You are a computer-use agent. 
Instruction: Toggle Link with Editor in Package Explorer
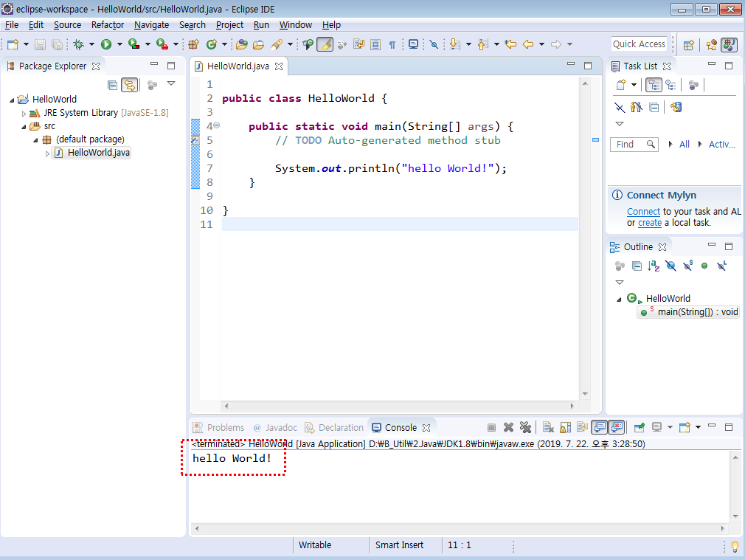(129, 85)
